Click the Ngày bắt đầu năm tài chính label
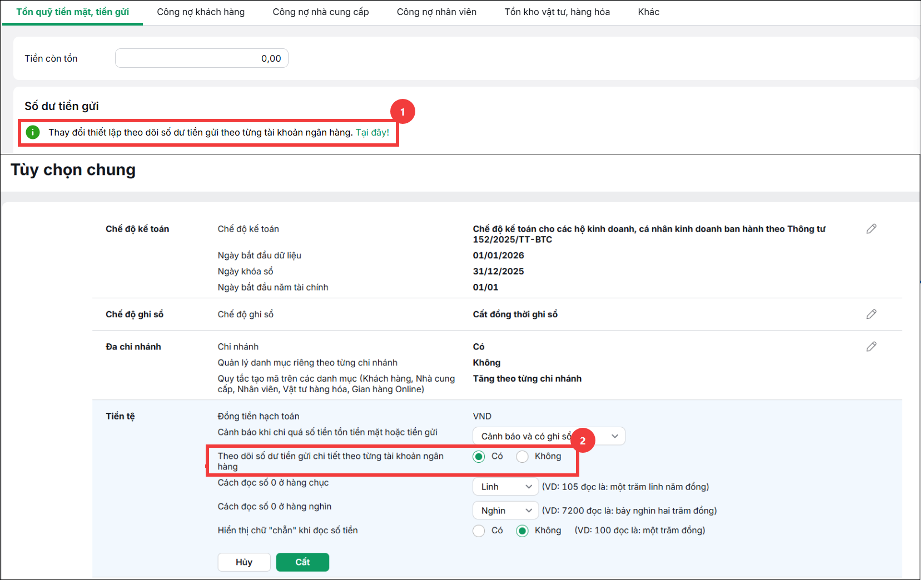 [x=273, y=287]
